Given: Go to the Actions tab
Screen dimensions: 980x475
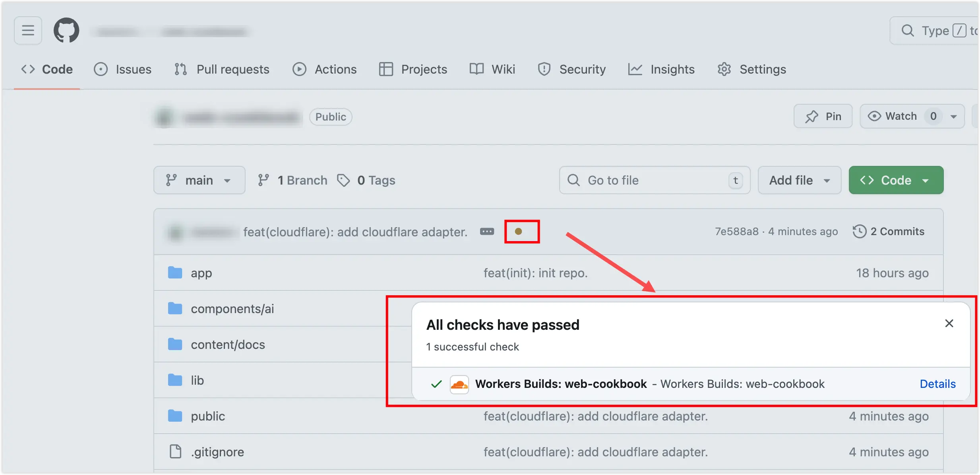Looking at the screenshot, I should click(325, 69).
